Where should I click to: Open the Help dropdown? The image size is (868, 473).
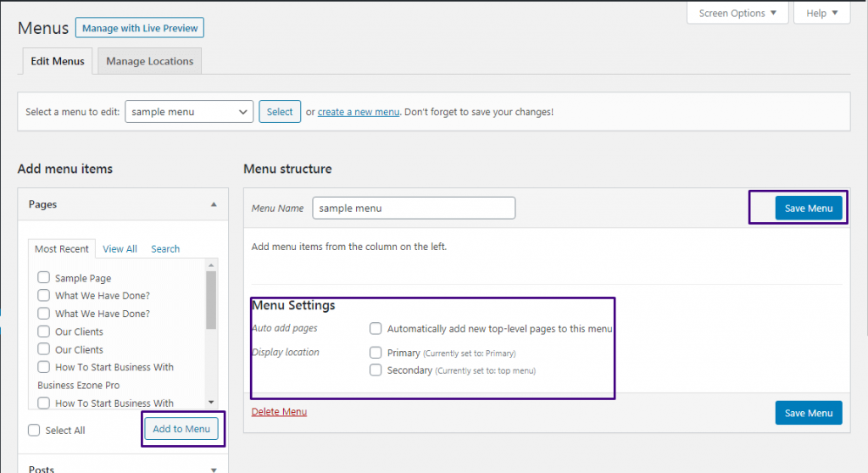pos(821,13)
